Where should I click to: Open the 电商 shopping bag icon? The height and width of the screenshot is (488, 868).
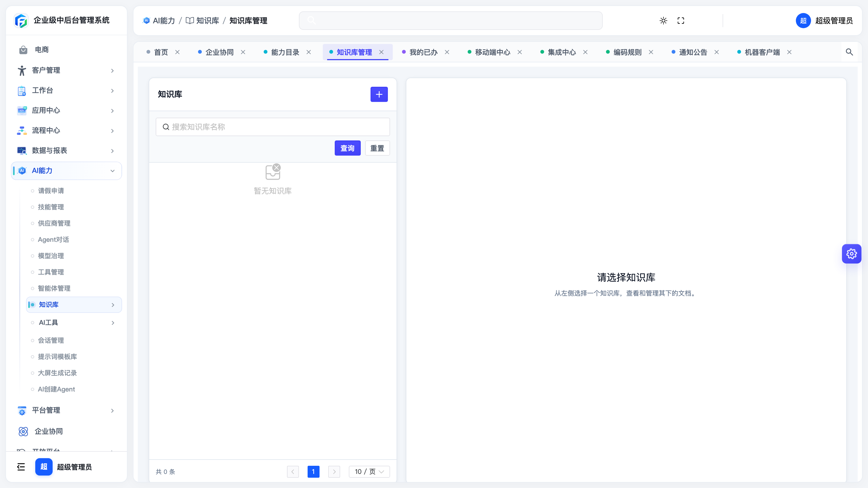tap(23, 50)
